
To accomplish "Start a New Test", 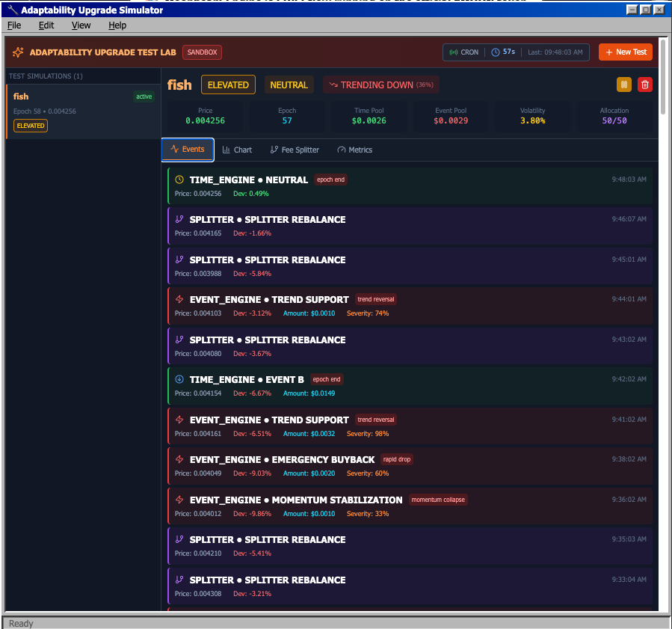I will pos(626,52).
